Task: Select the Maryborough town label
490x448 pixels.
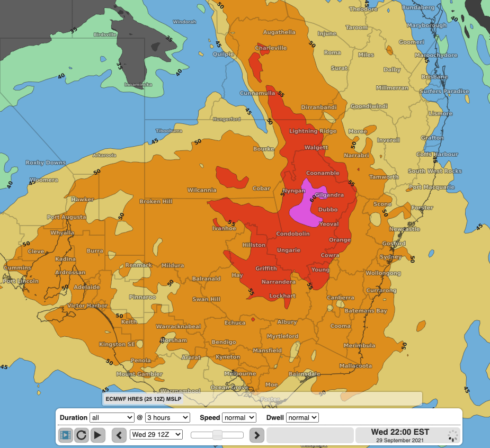Action: pos(426,25)
